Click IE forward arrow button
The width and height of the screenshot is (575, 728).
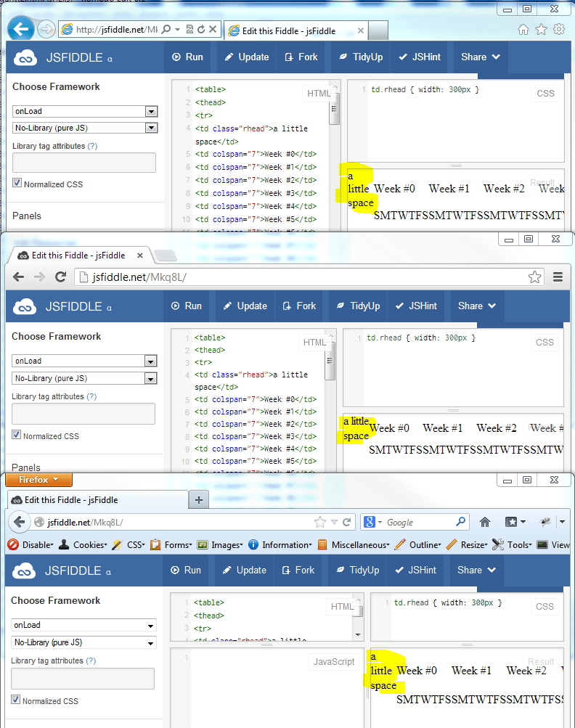pos(46,30)
